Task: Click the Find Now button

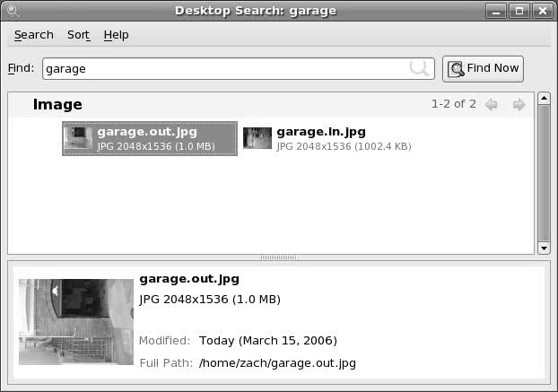Action: (483, 69)
